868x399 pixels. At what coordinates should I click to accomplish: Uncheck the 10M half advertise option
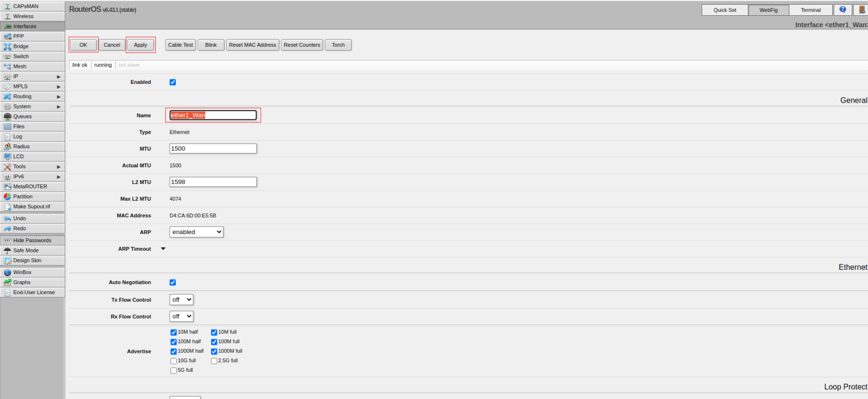(174, 332)
